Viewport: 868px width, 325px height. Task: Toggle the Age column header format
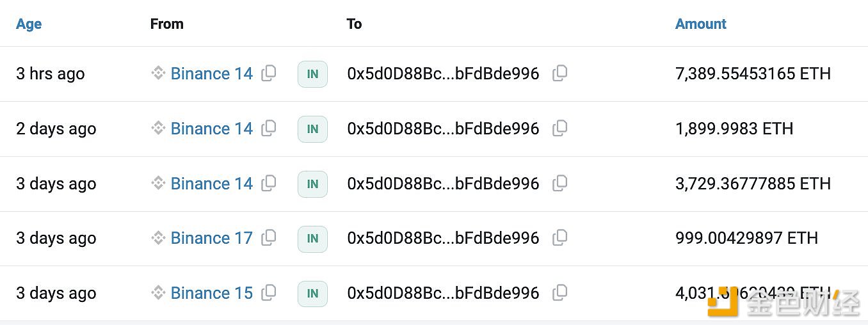pyautogui.click(x=29, y=24)
